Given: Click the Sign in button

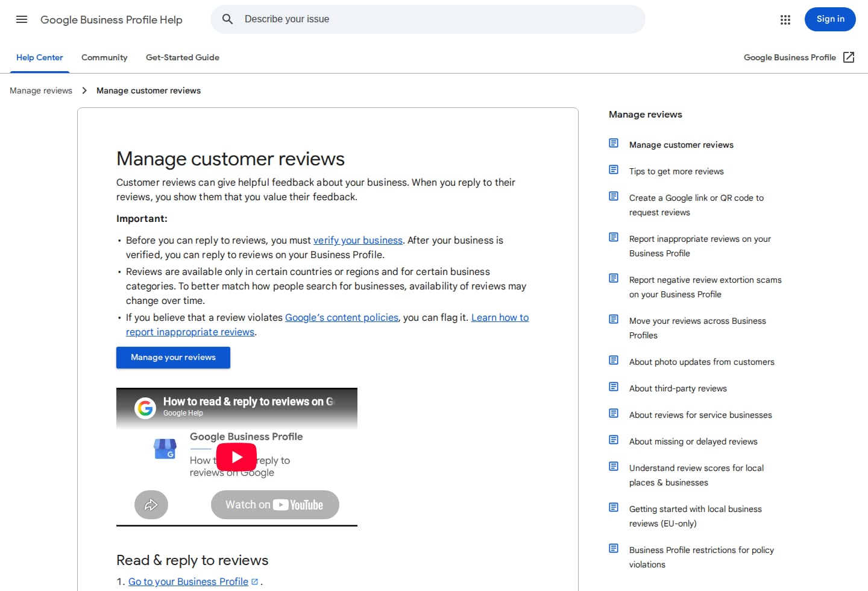Looking at the screenshot, I should pos(830,19).
